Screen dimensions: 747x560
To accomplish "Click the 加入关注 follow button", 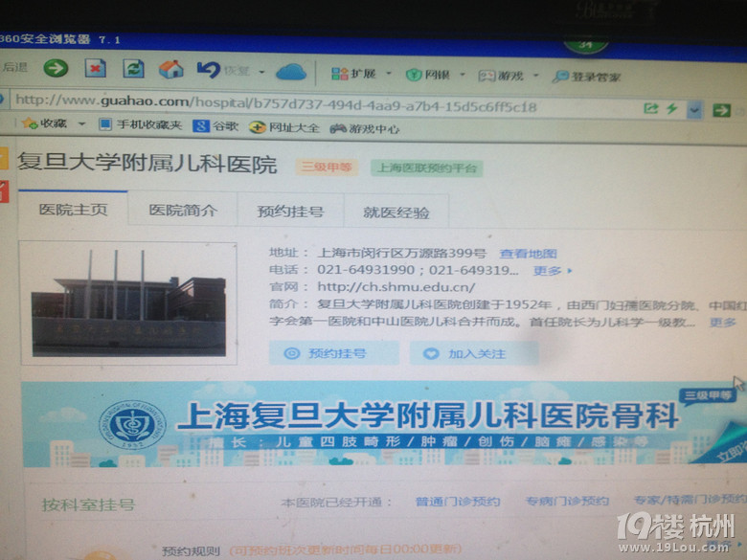I will 474,353.
